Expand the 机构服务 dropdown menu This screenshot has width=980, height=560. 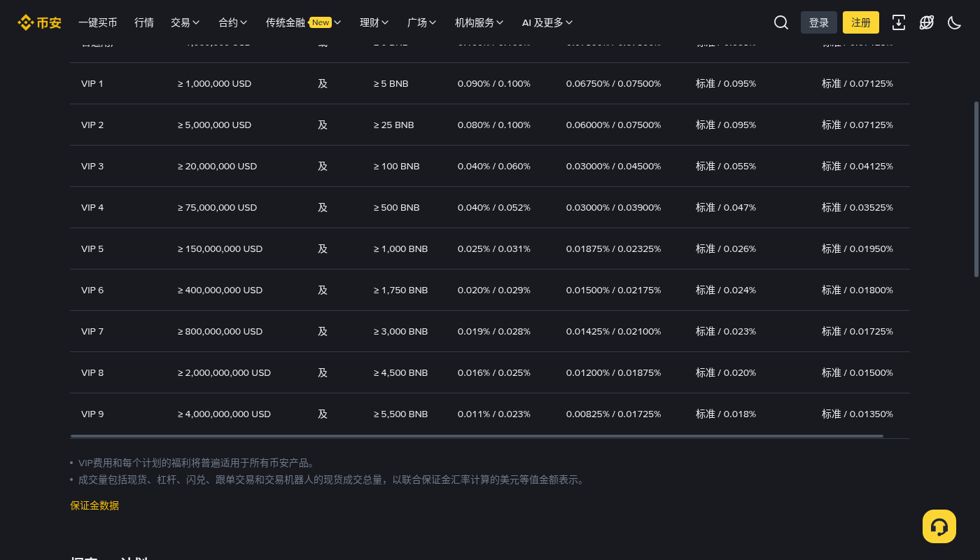click(479, 22)
